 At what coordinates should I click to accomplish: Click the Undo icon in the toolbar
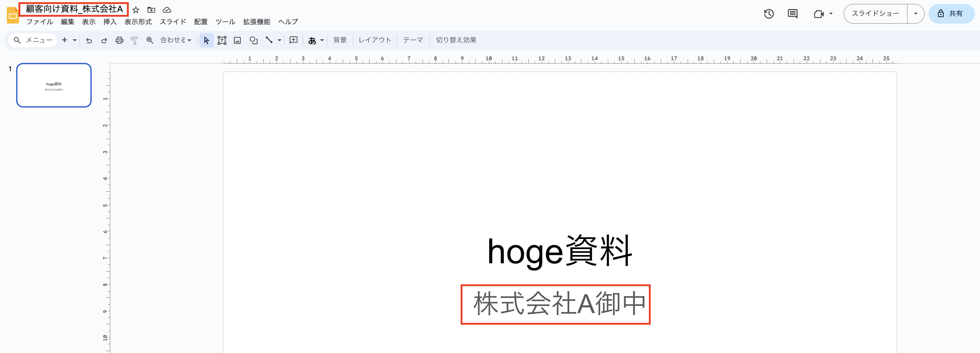pyautogui.click(x=88, y=40)
